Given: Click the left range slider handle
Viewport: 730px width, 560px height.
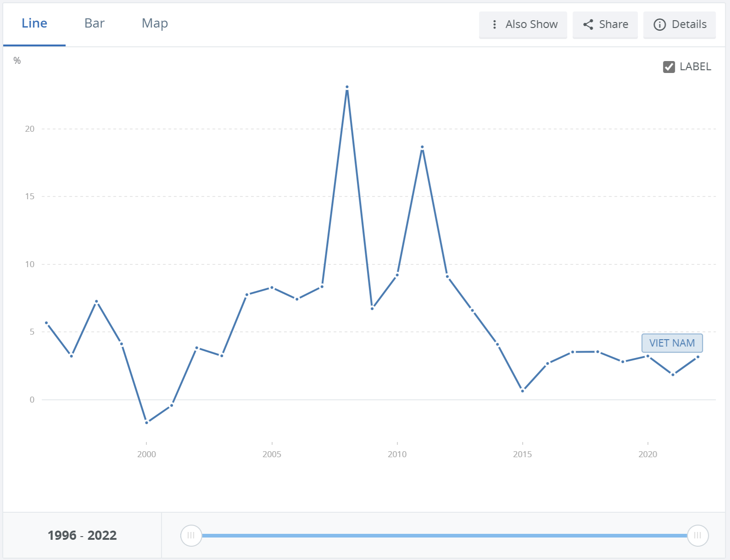Looking at the screenshot, I should [x=191, y=535].
